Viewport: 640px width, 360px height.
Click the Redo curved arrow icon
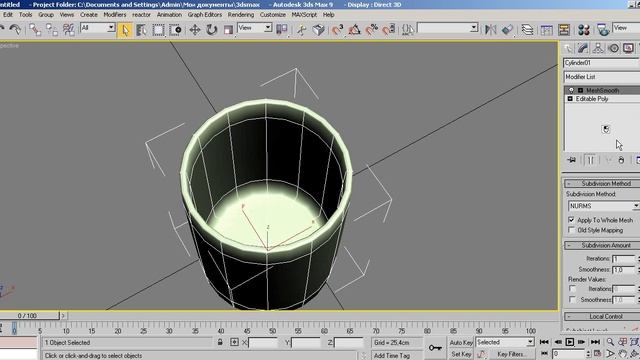(x=15, y=30)
